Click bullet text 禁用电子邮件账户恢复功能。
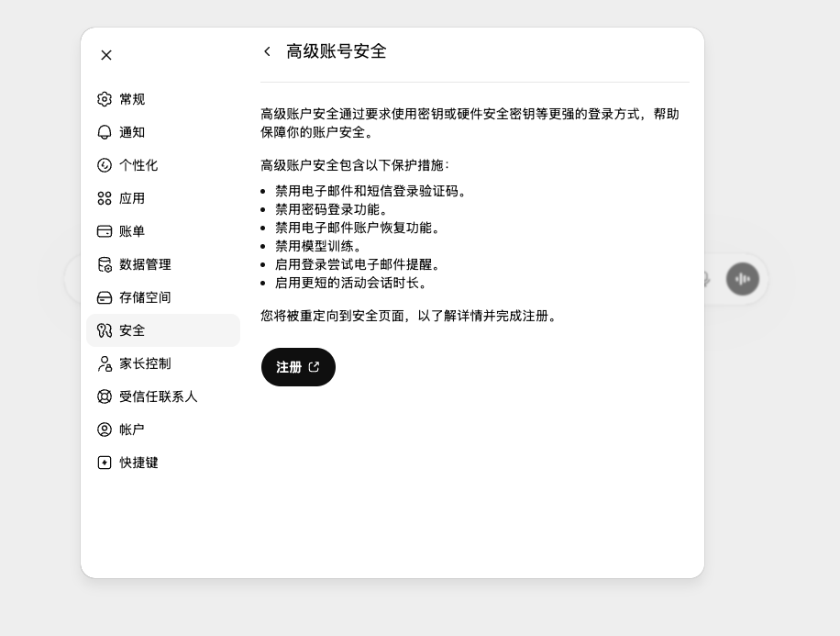 (x=358, y=228)
